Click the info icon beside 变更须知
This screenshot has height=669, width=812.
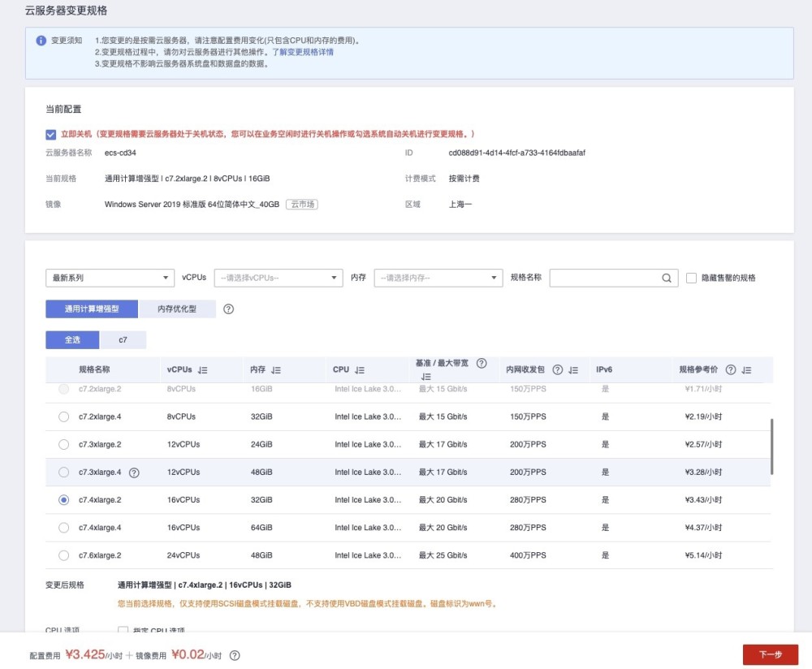click(x=41, y=41)
